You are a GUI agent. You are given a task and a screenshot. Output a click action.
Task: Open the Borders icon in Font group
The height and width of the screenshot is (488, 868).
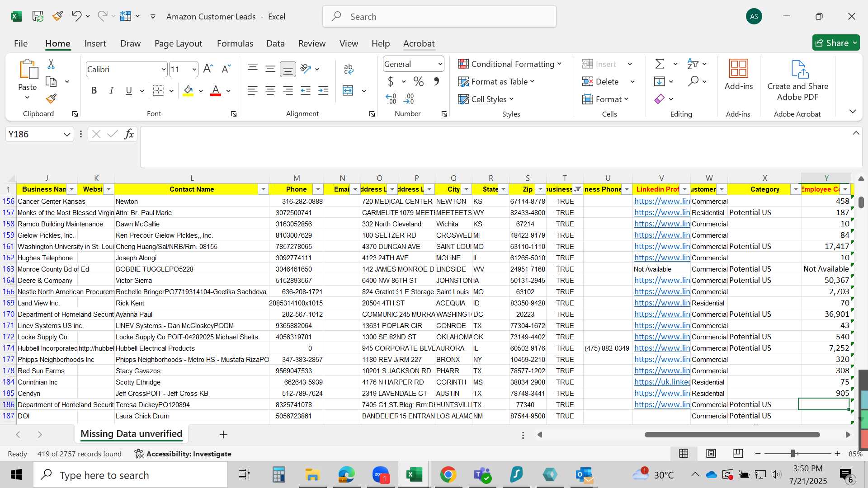click(158, 90)
